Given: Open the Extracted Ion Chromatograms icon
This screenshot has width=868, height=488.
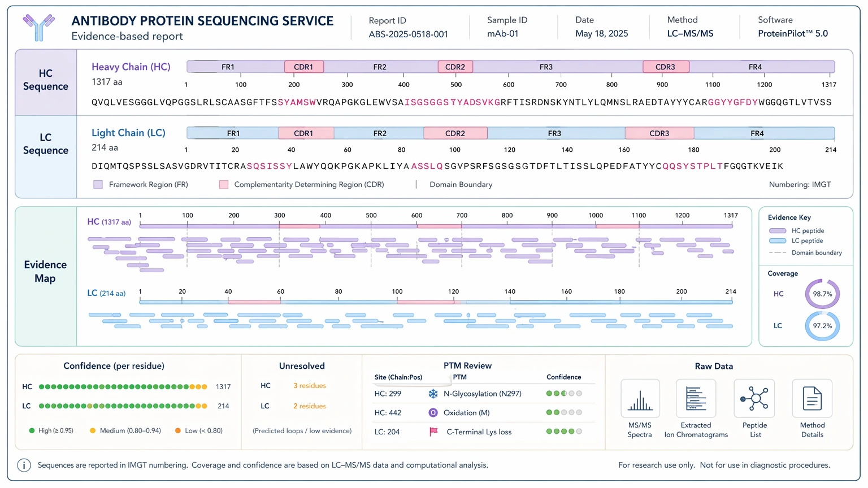Looking at the screenshot, I should 696,398.
